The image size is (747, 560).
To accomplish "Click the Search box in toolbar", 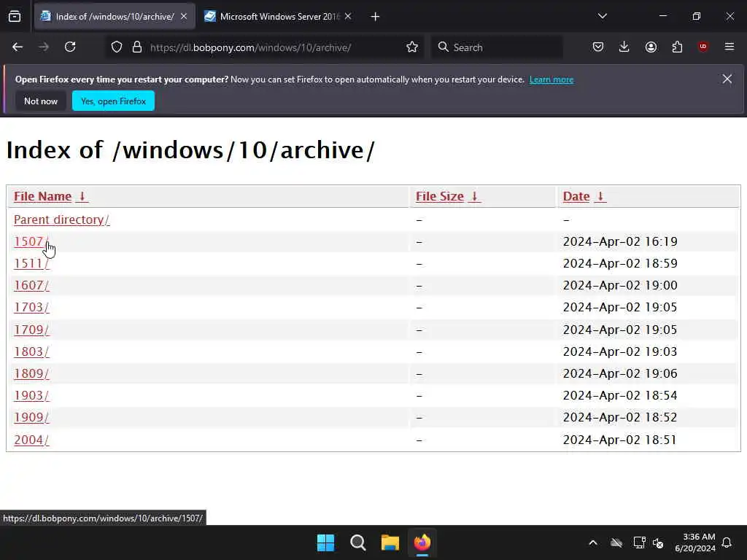I will coord(497,47).
